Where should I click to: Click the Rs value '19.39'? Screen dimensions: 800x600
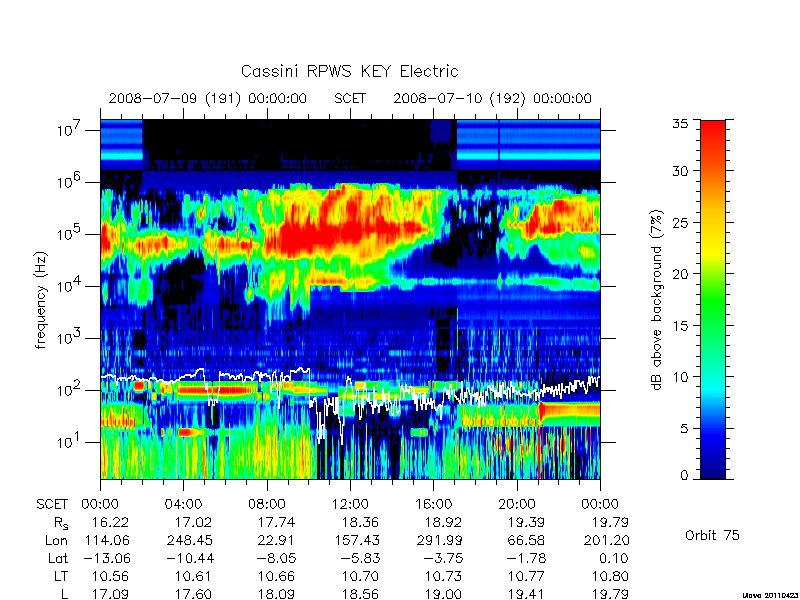coord(526,522)
